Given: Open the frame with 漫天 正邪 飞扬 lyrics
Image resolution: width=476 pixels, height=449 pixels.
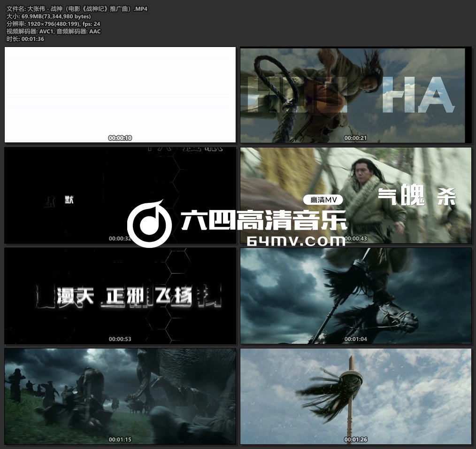Looking at the screenshot, I should coord(120,295).
